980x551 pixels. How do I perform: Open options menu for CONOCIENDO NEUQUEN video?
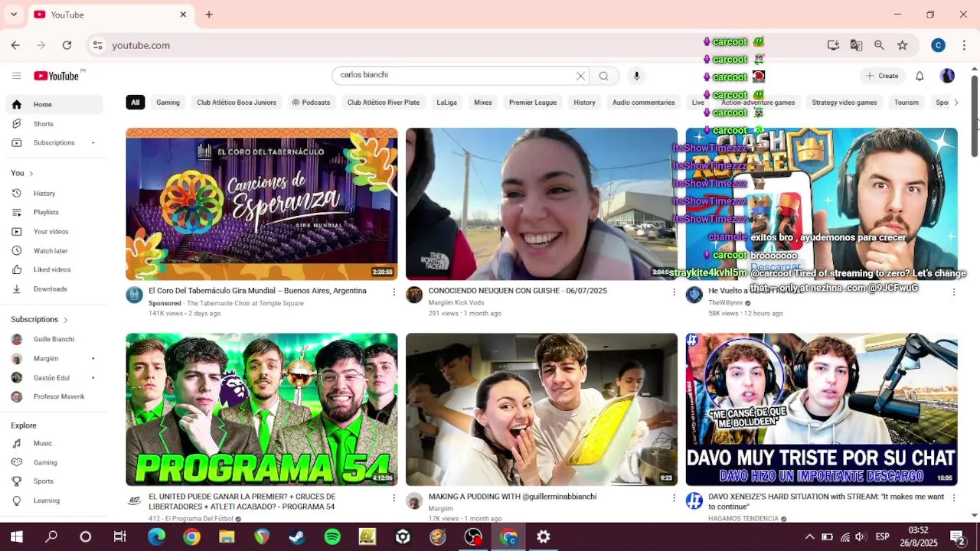674,292
